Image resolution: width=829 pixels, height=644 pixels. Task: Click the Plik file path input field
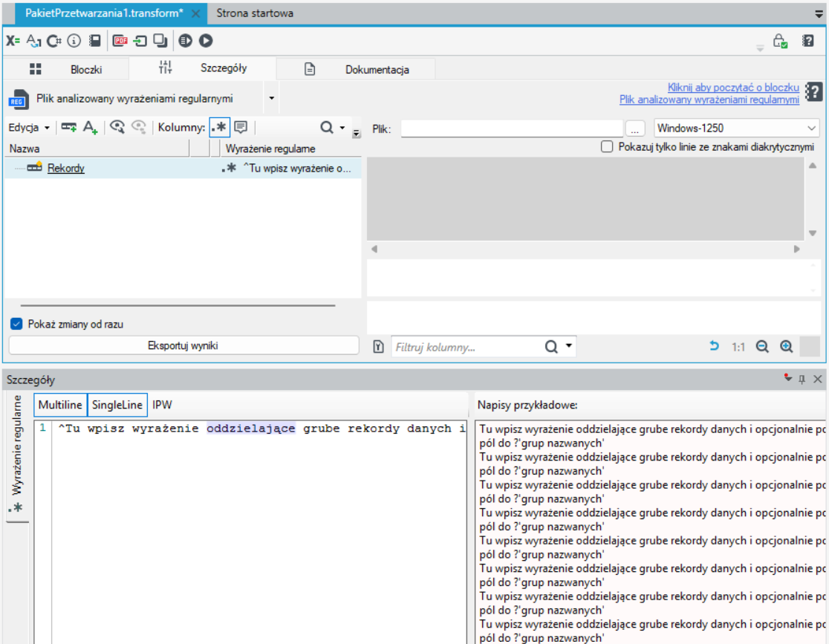[512, 129]
